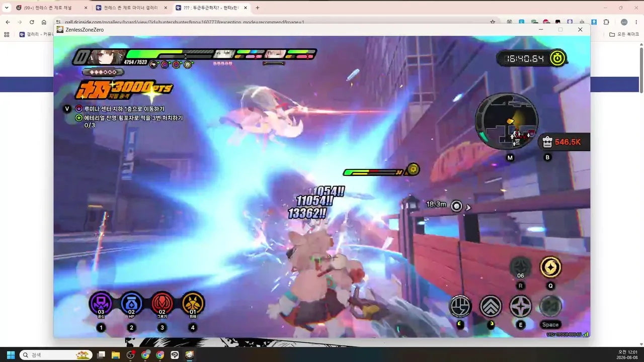Open the first Chrome icon on taskbar
Screen dimensions: 644x362
click(145, 355)
